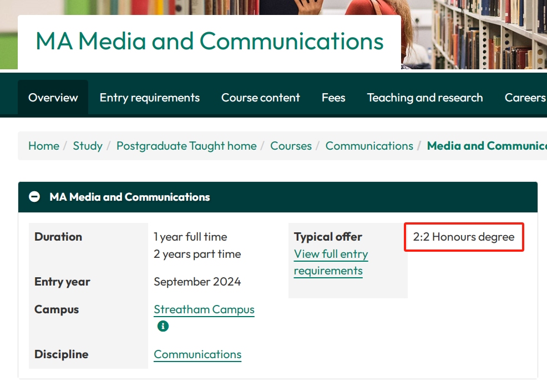This screenshot has width=547, height=392.
Task: Open the Careers tab
Action: point(524,98)
